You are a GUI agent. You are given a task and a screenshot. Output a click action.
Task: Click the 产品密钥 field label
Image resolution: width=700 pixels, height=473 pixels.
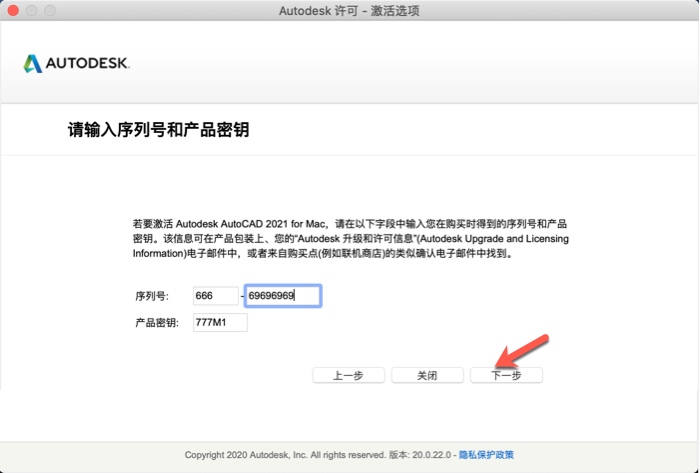click(x=156, y=323)
